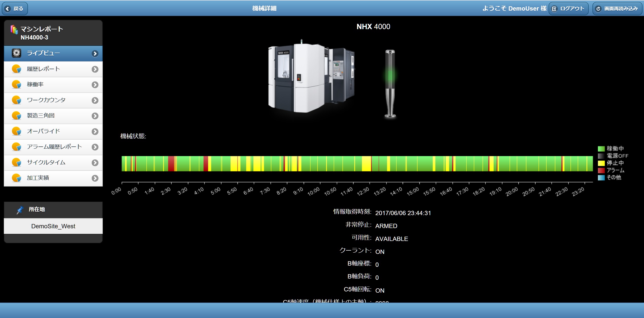Click the chevron arrow on ワークカウンタ row
This screenshot has width=644, height=318.
click(95, 100)
